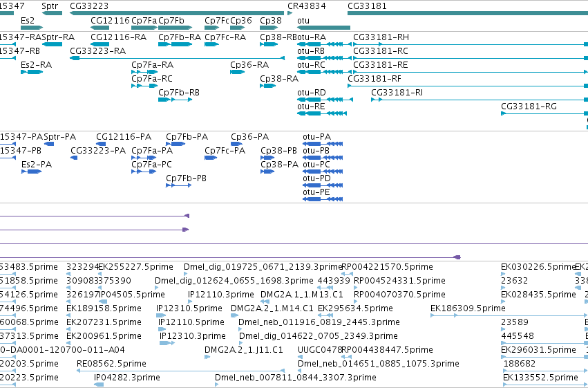Select transcript CG33181-RC
Viewport: 588px width, 388px height.
(x=381, y=51)
